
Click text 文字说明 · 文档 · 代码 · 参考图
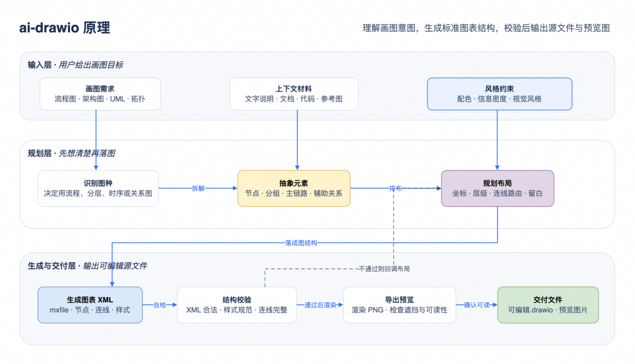(293, 99)
